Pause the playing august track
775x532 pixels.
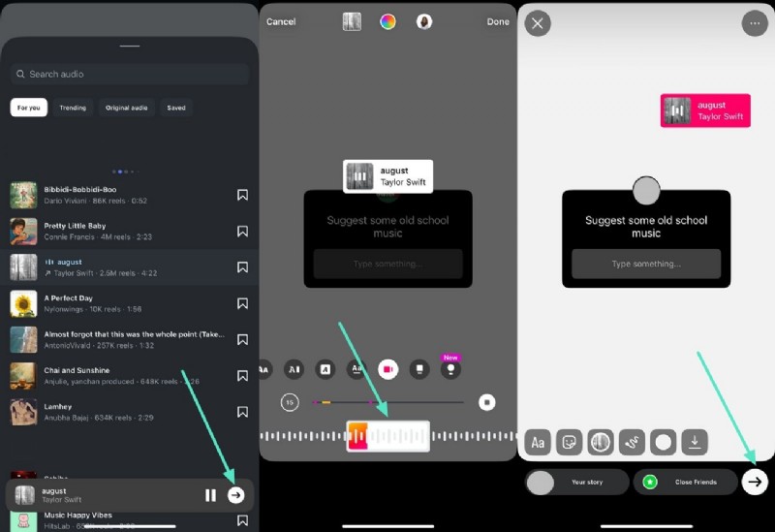click(210, 495)
